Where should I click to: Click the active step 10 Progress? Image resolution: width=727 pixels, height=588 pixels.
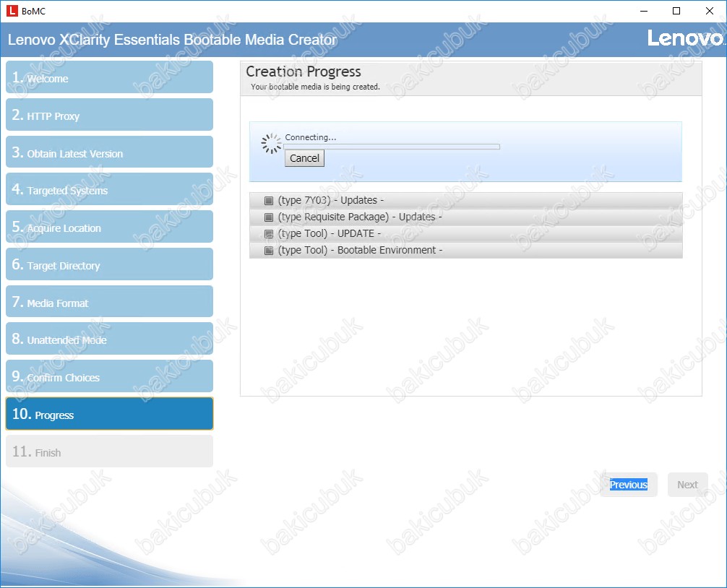click(x=109, y=413)
